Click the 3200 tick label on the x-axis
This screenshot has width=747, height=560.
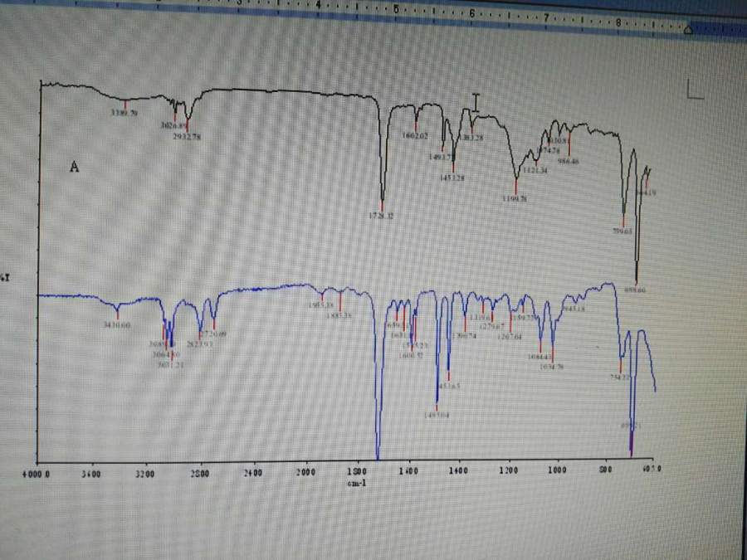(x=144, y=474)
